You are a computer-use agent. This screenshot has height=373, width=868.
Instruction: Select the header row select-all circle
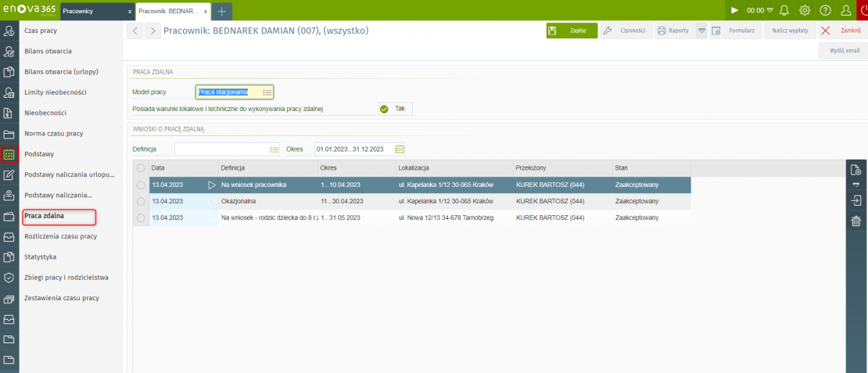(141, 168)
